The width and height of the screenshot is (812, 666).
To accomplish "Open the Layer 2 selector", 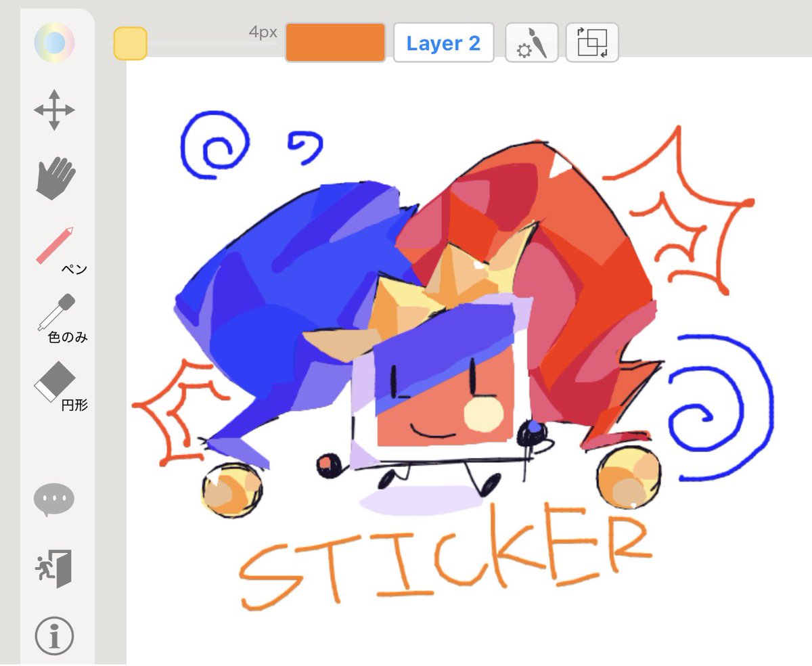I will (443, 43).
